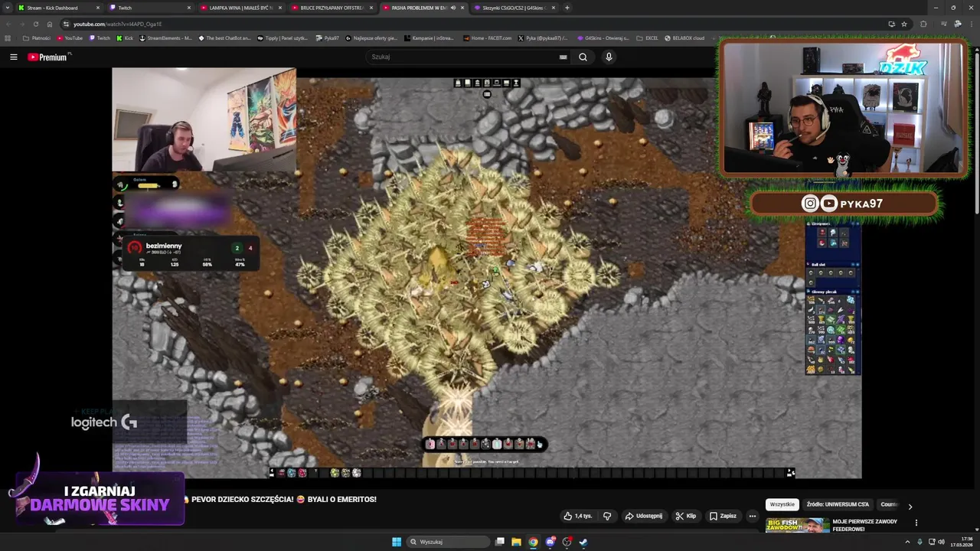Show hidden system tray icons chevron

coord(907,542)
